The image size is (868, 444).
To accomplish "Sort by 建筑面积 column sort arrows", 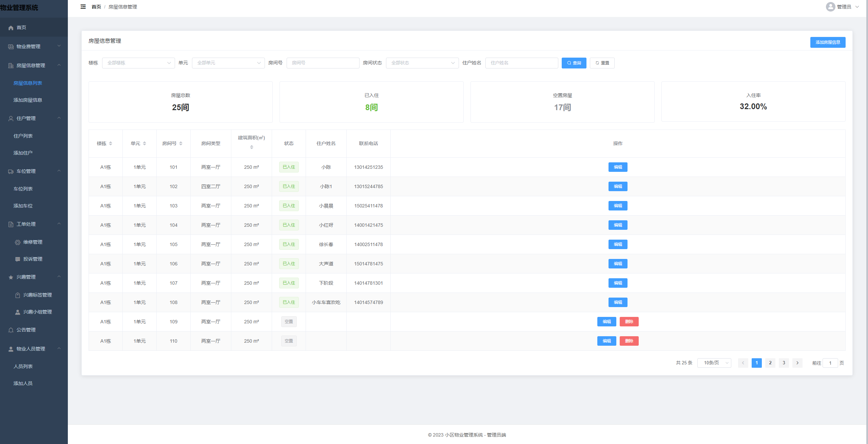I will 252,147.
